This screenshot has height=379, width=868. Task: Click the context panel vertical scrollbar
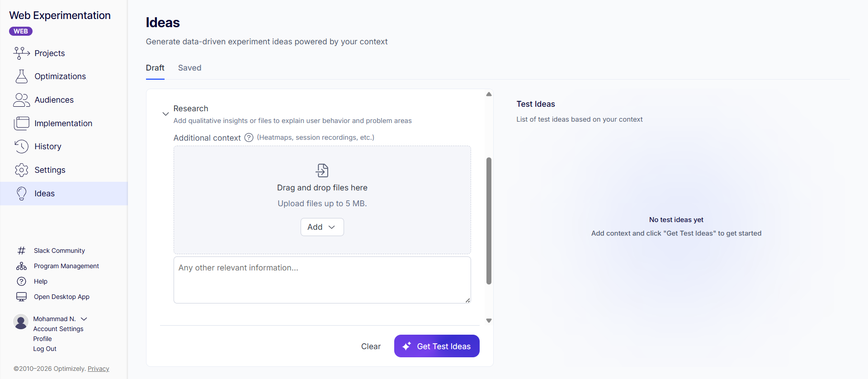point(489,221)
